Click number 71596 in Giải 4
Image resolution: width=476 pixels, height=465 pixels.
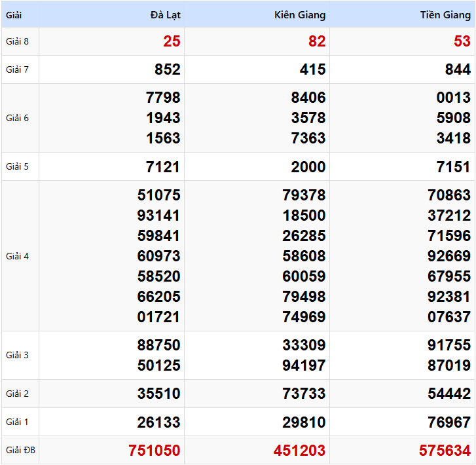[449, 236]
